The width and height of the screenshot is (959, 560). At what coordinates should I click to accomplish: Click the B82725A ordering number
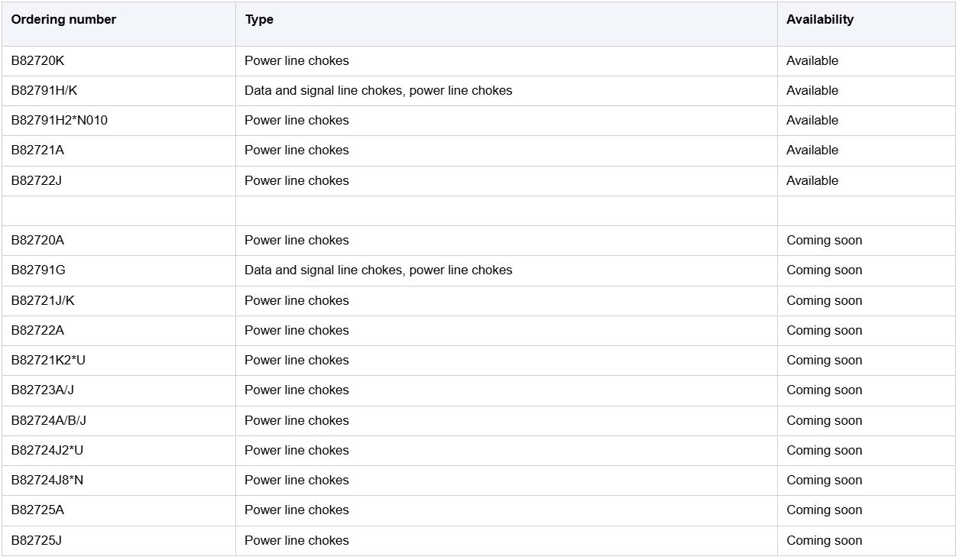tap(37, 510)
